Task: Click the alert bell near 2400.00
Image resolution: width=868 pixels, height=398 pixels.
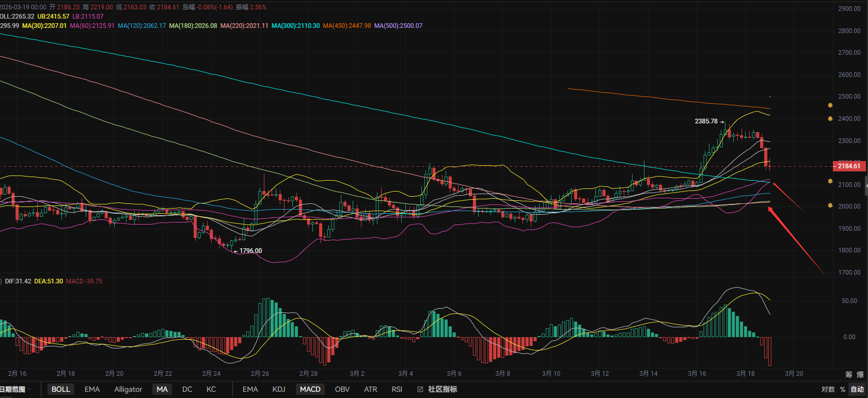Action: tap(830, 119)
